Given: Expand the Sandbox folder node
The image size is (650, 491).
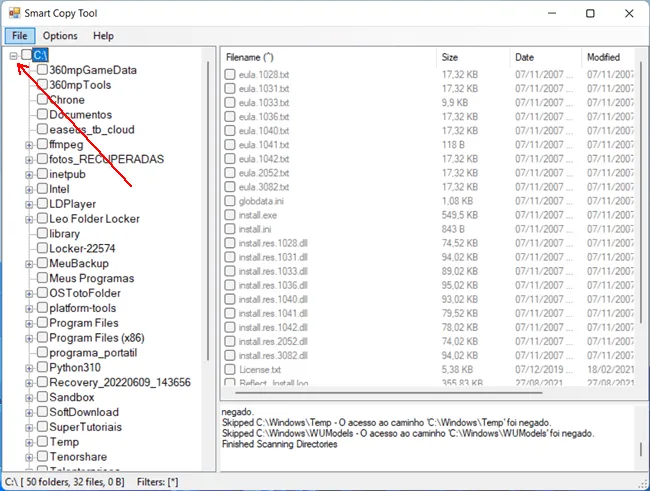Looking at the screenshot, I should tap(29, 398).
